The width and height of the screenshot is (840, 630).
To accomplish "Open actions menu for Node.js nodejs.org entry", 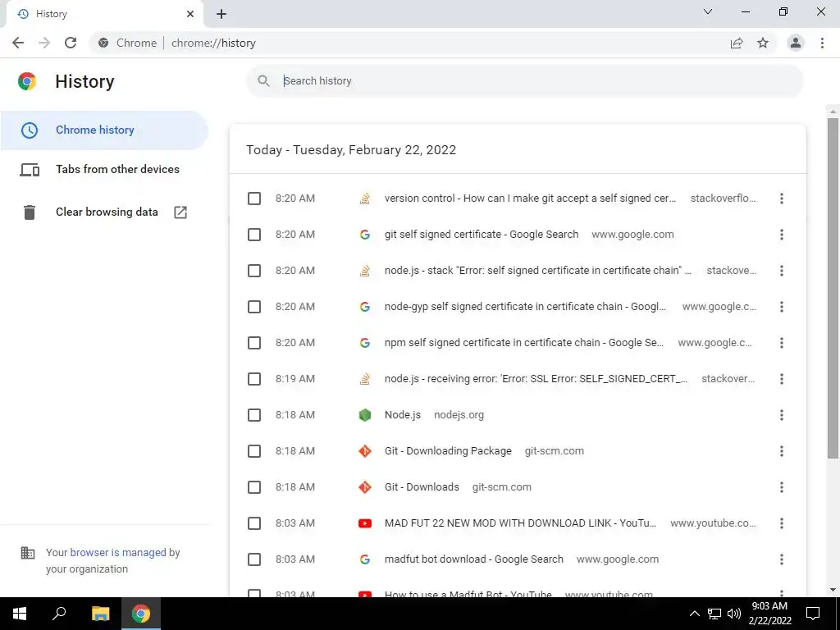I will coord(782,415).
